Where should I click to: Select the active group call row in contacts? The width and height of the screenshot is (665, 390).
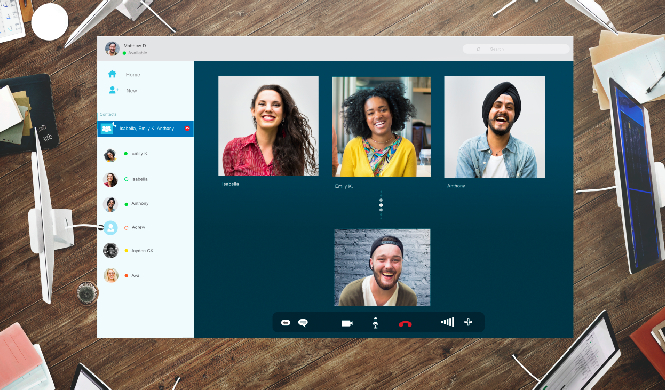pos(145,128)
